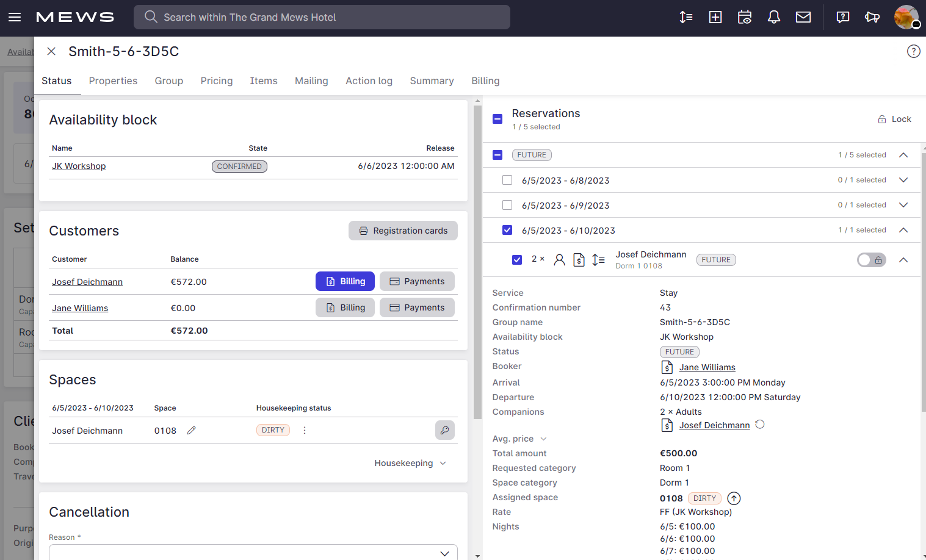Open Jane Williams customer profile link

(79, 308)
